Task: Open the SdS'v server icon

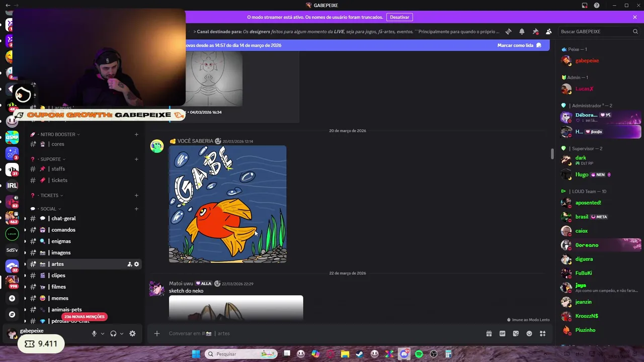Action: (12, 250)
